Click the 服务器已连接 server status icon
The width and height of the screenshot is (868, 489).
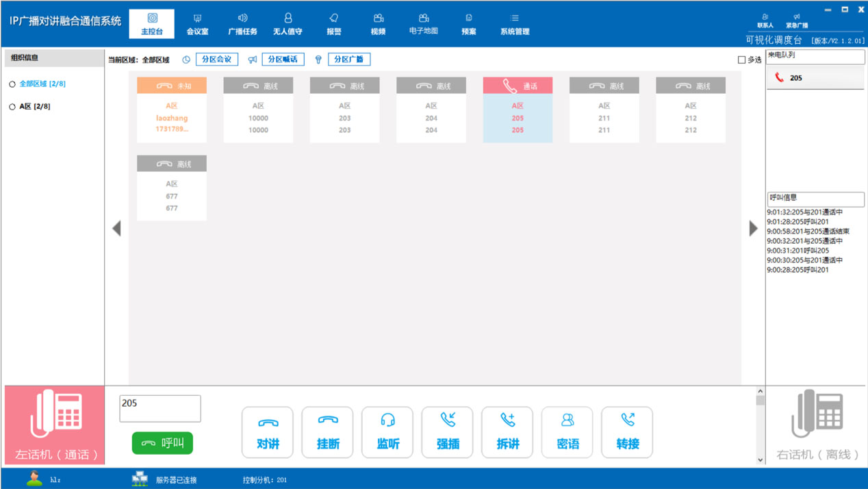(x=140, y=479)
